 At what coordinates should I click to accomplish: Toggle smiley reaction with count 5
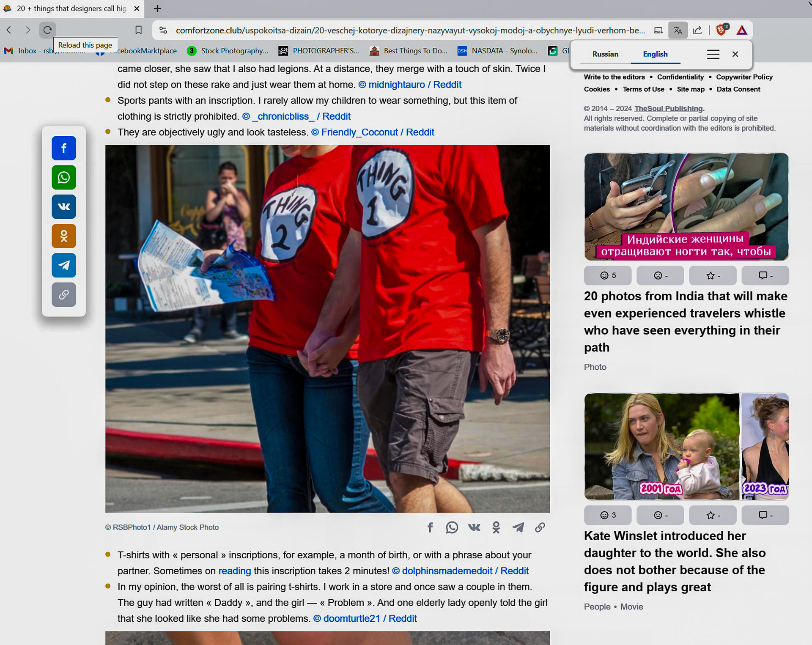pos(608,276)
